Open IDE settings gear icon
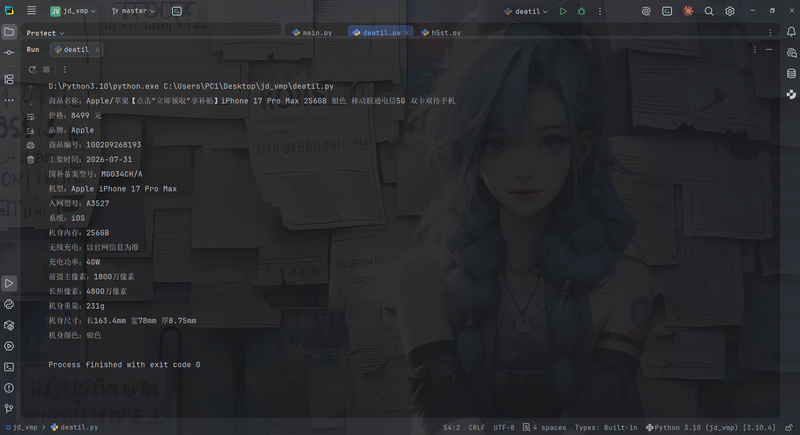This screenshot has height=435, width=800. [730, 11]
